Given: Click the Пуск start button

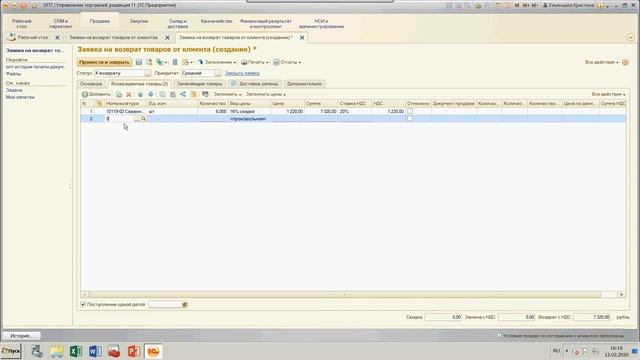Looking at the screenshot, I should tap(11, 351).
